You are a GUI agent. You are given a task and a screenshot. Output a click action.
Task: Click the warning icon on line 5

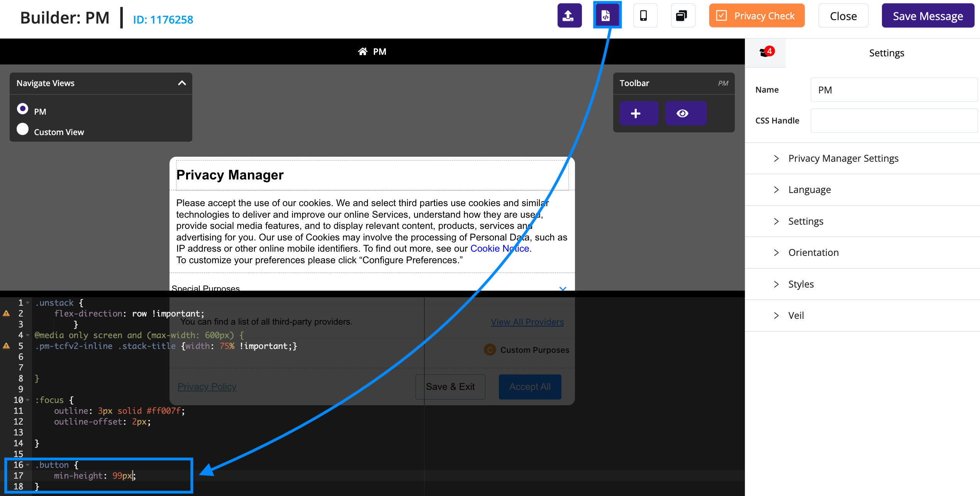(x=6, y=345)
